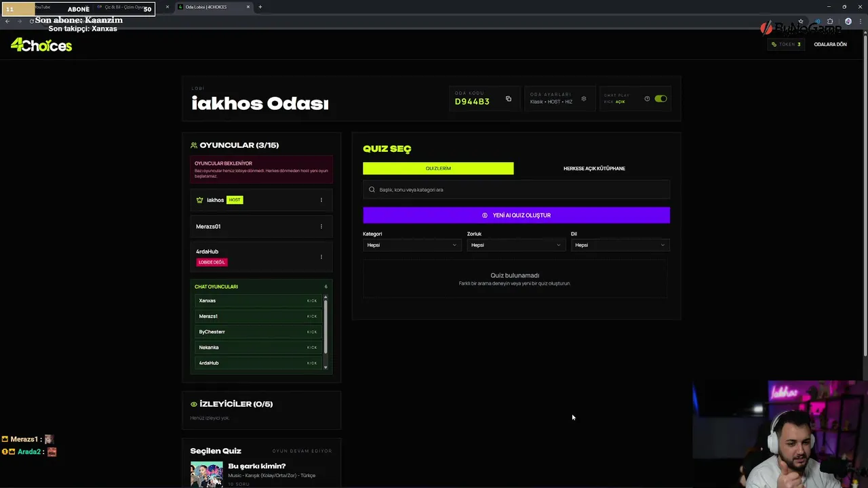Open room settings gear icon

584,99
